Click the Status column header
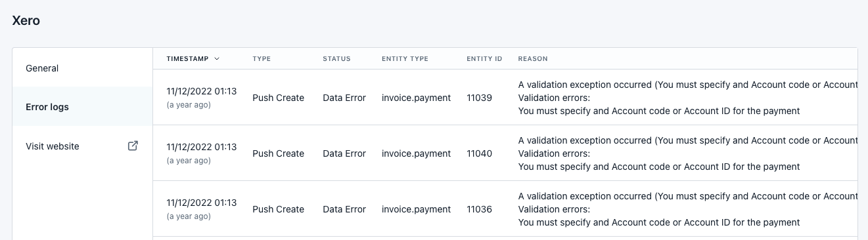This screenshot has width=868, height=240. 336,58
